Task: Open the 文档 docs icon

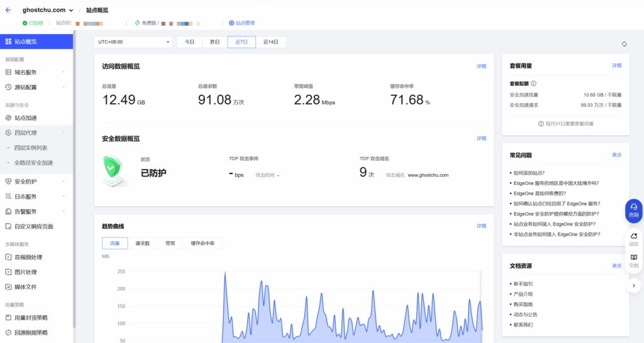Action: [633, 261]
